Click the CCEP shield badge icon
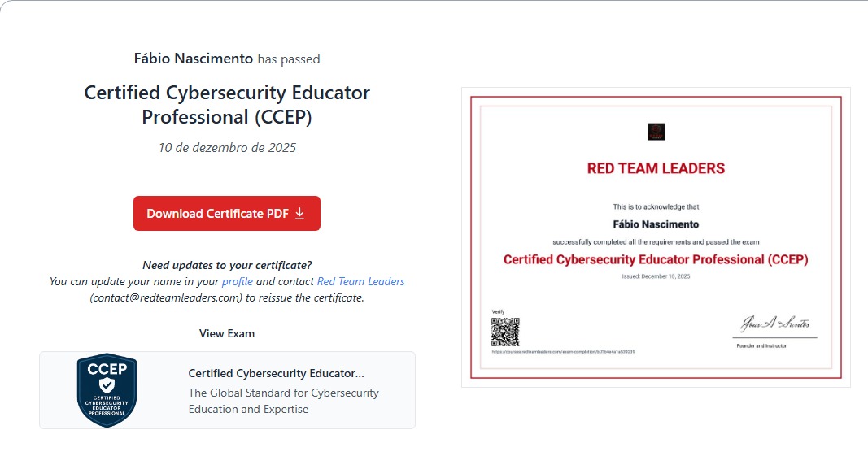 tap(107, 390)
